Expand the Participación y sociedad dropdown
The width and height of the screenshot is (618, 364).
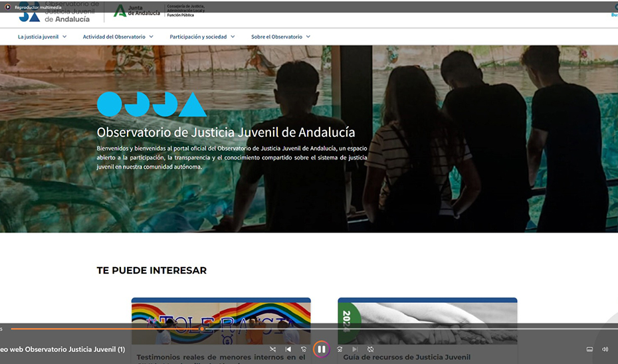point(202,37)
